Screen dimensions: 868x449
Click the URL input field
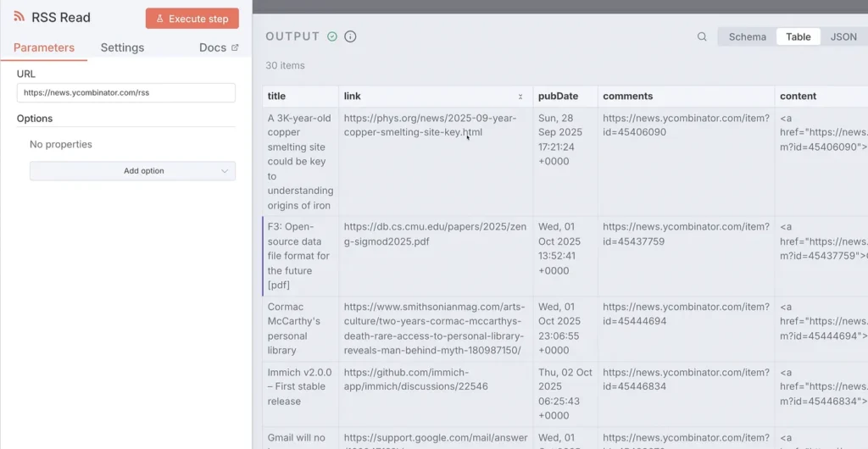tap(126, 93)
